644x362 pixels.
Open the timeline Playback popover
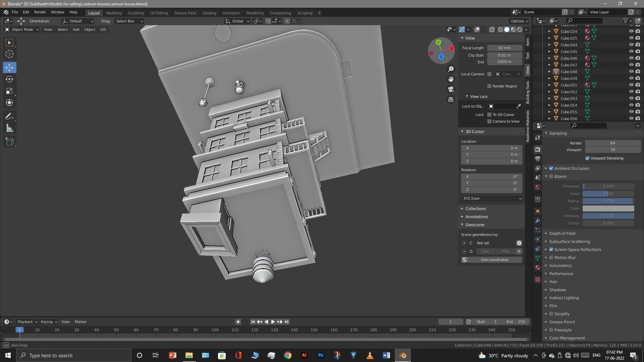click(27, 322)
